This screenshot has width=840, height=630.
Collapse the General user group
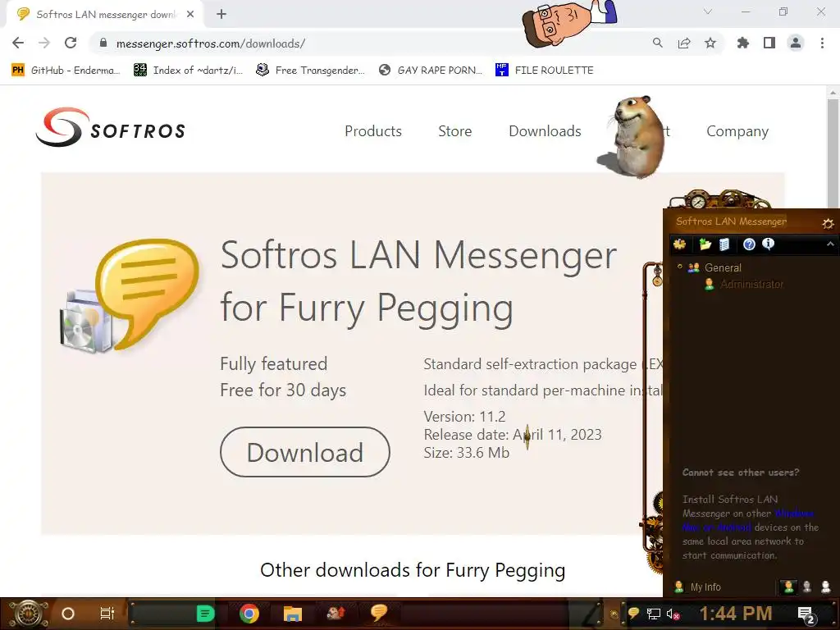tap(680, 267)
